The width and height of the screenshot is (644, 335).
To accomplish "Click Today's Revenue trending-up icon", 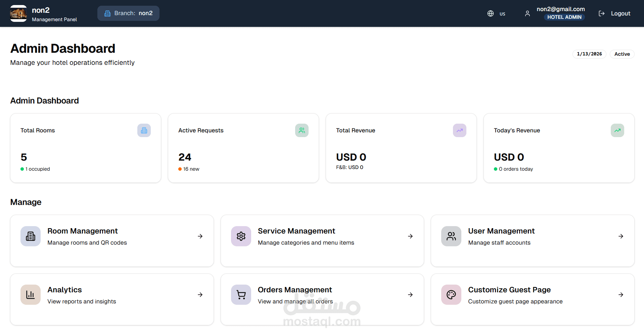I will [617, 130].
